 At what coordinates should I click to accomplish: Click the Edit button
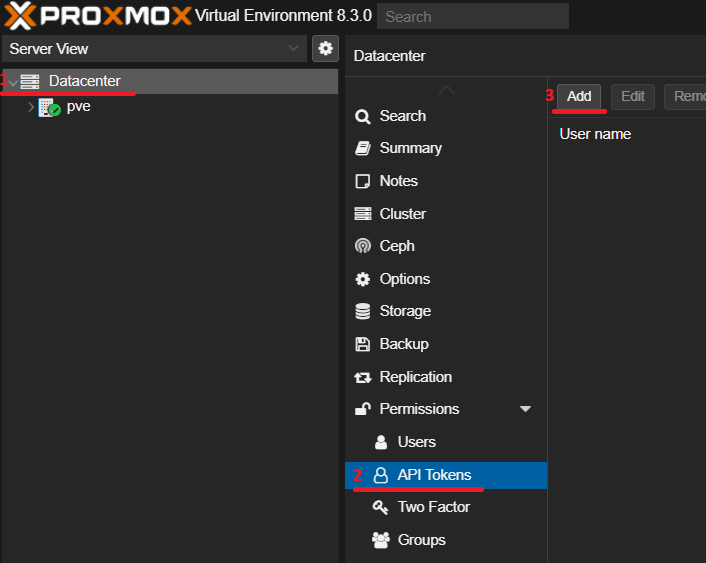coord(633,96)
